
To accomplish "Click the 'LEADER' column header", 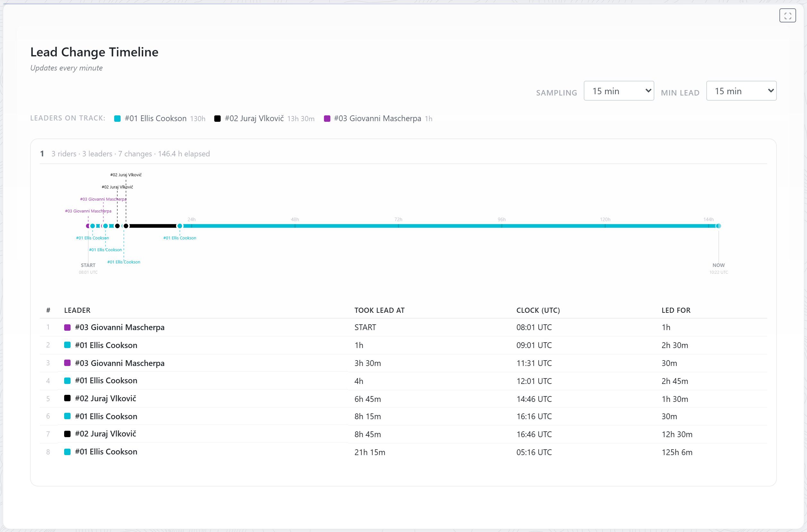I will (77, 311).
